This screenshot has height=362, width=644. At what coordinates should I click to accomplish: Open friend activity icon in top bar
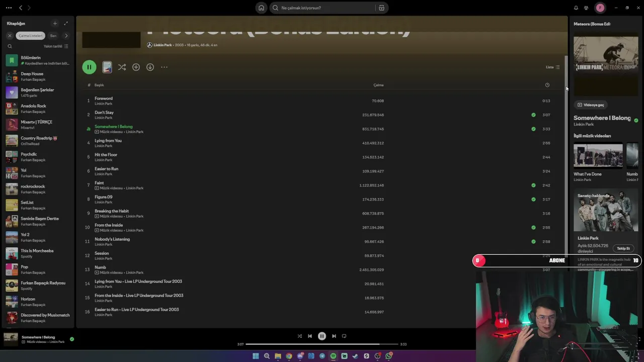586,8
